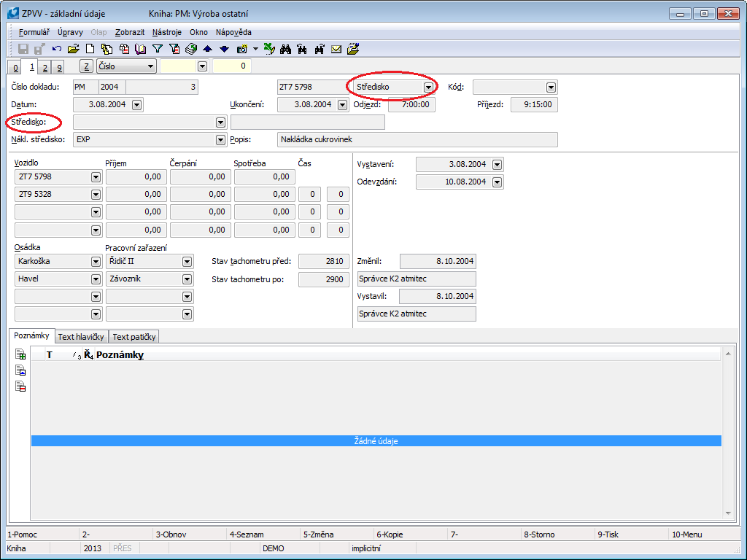Click the open book toolbar icon
This screenshot has width=747, height=560.
141,49
